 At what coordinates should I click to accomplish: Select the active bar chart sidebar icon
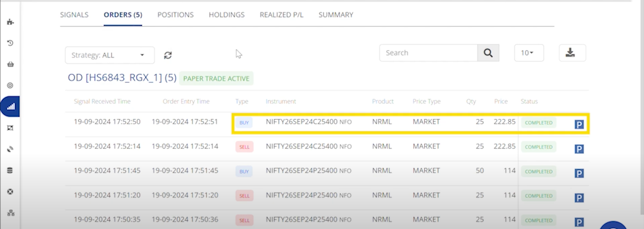click(11, 107)
